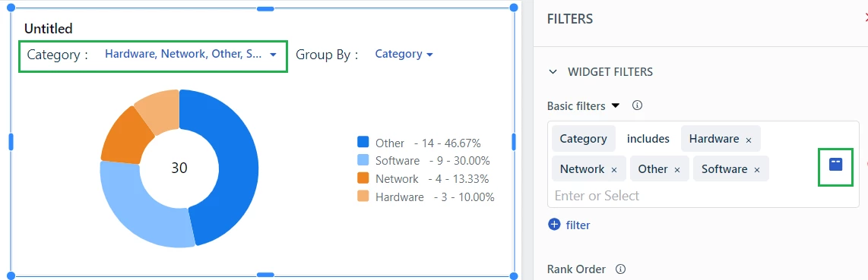Open the Basic filters type dropdown
868x280 pixels.
(616, 105)
